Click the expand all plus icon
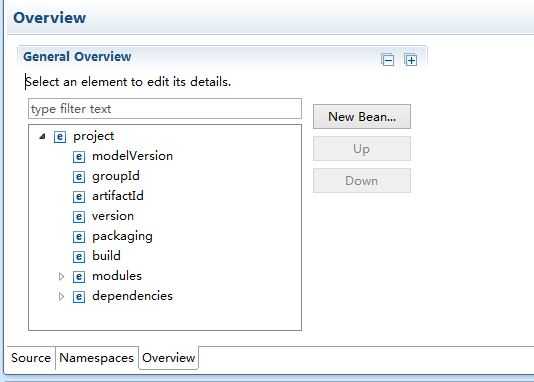The image size is (534, 382). click(x=411, y=60)
